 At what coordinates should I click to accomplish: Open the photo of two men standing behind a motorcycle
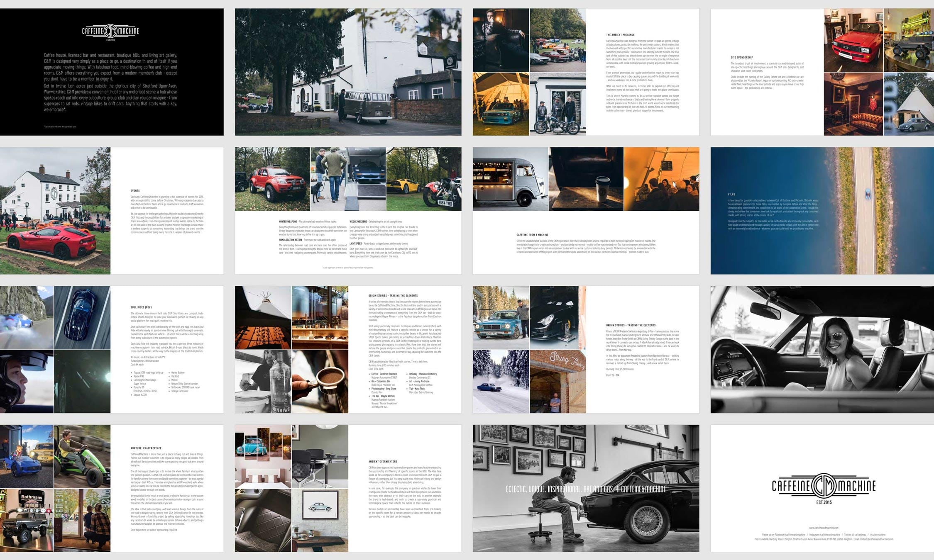(558, 104)
